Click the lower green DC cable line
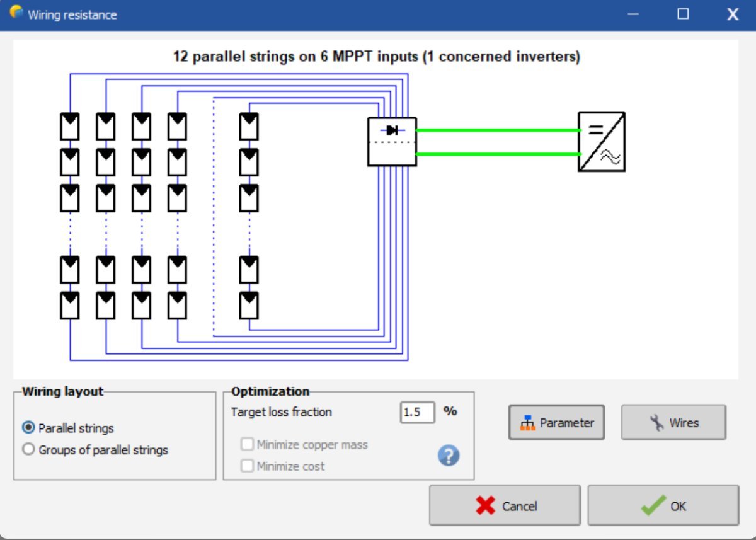The image size is (756, 540). tap(498, 154)
